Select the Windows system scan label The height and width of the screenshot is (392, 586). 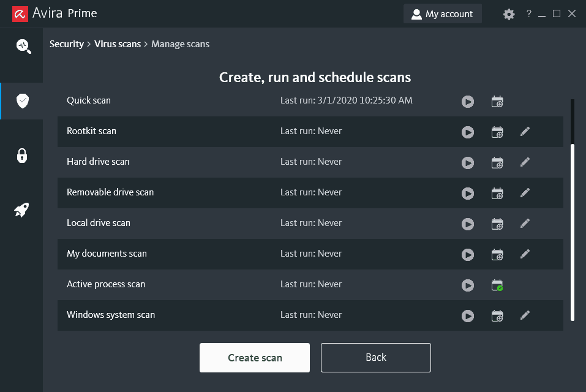coord(111,315)
